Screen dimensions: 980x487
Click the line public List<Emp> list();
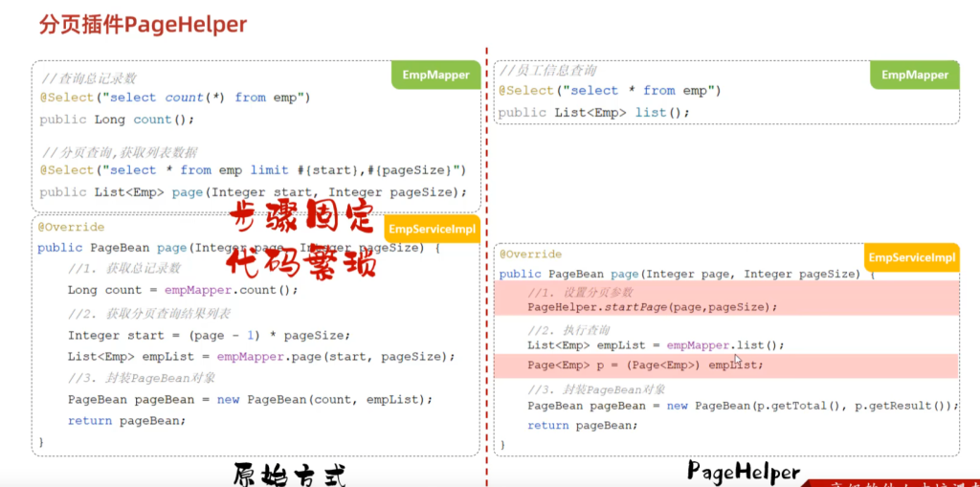[594, 113]
